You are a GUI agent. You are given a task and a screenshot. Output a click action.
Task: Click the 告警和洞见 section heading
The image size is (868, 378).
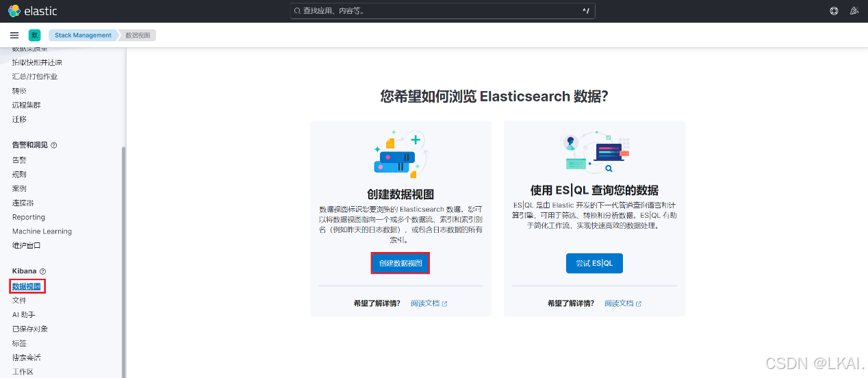point(30,145)
